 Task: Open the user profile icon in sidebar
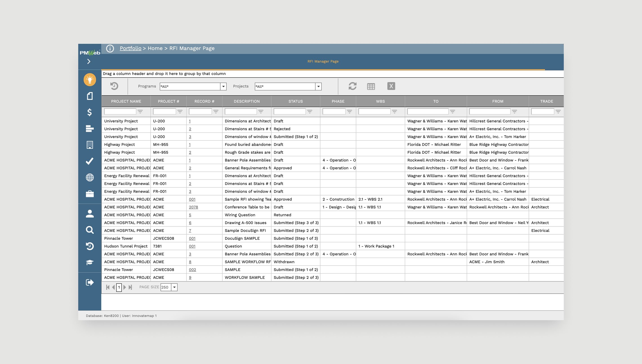tap(90, 213)
